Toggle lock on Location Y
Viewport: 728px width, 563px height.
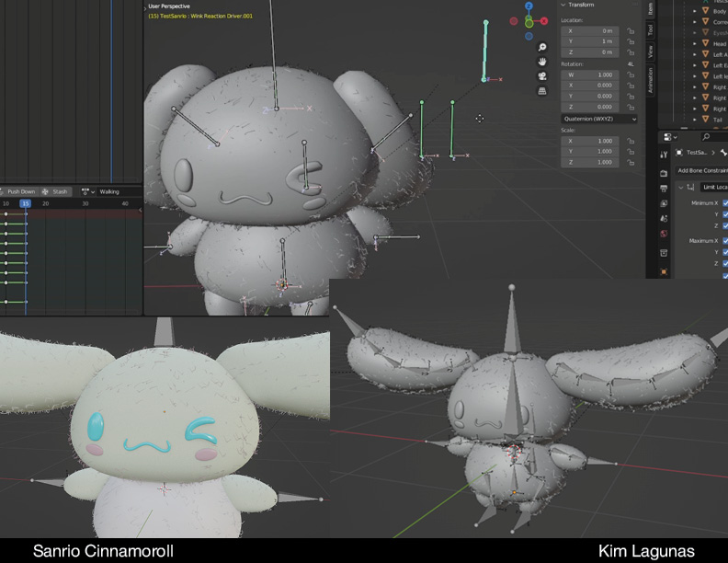630,41
